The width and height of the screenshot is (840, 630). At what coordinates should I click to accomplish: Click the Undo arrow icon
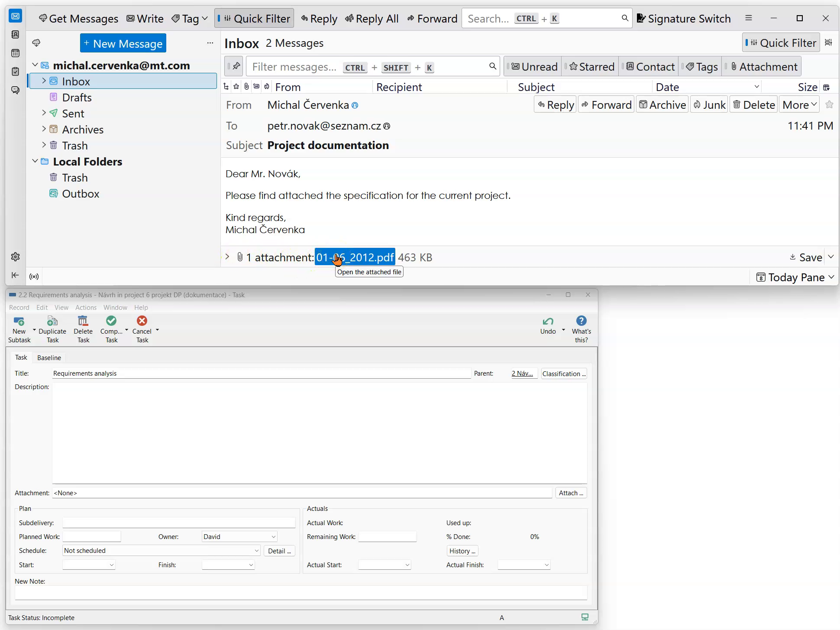[x=548, y=321]
